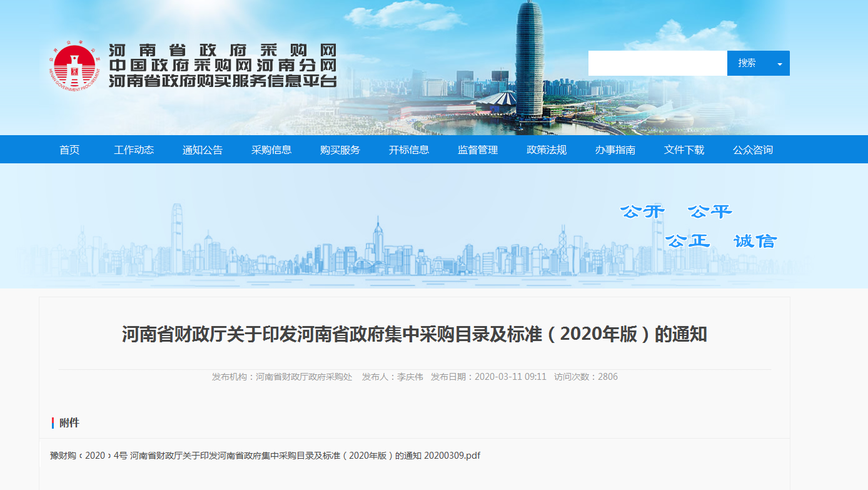Viewport: 868px width, 490px height.
Task: Open the 文件下载 section
Action: (684, 150)
